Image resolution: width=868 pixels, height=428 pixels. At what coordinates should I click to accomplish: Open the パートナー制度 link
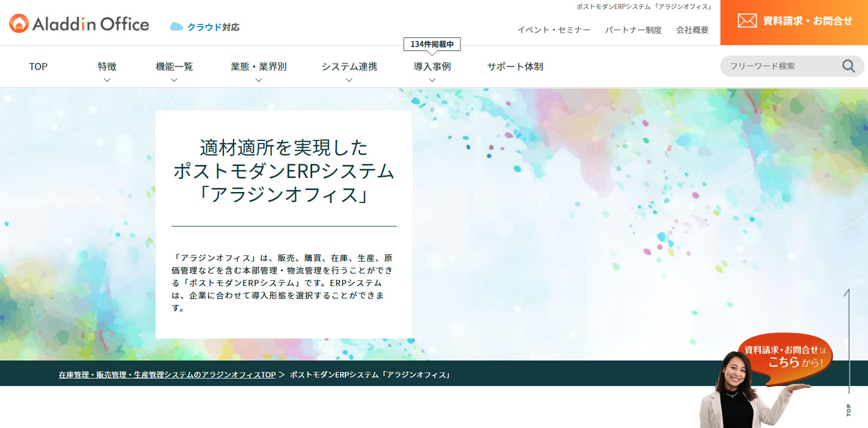[x=633, y=30]
